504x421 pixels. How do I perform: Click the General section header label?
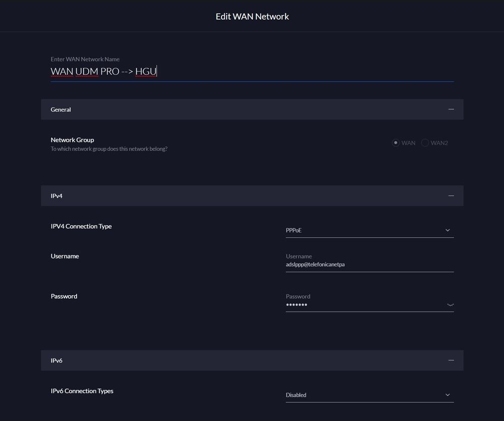pos(61,110)
